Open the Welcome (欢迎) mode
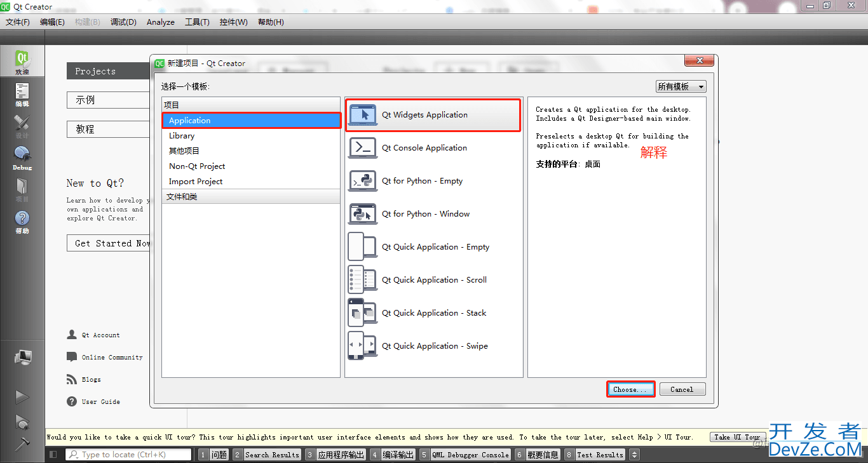The image size is (868, 463). [x=22, y=62]
